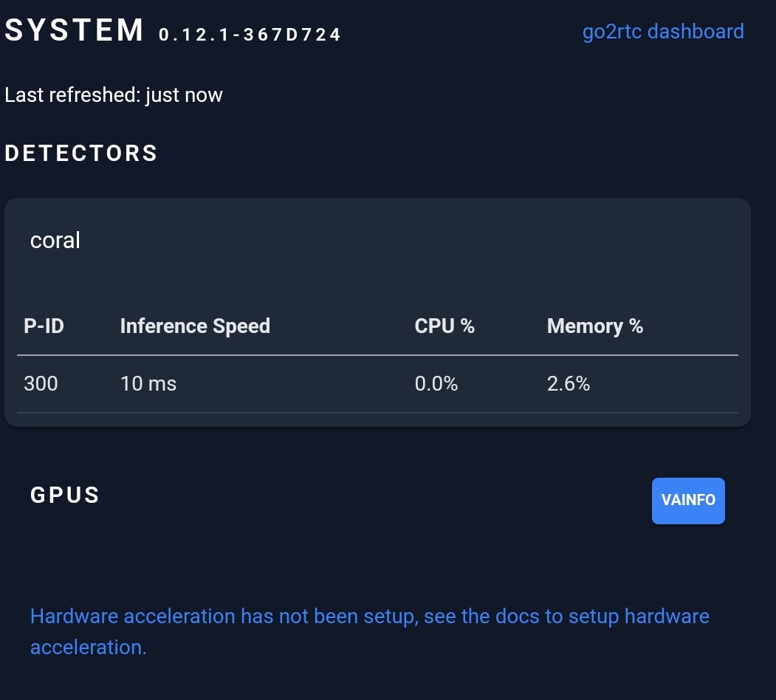Click the P-ID column header
776x700 pixels.
(x=44, y=326)
